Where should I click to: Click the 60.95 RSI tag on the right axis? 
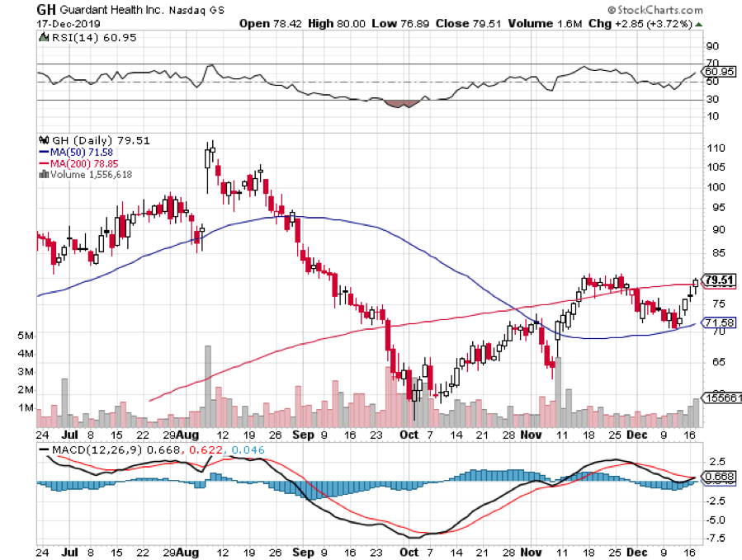click(x=719, y=72)
